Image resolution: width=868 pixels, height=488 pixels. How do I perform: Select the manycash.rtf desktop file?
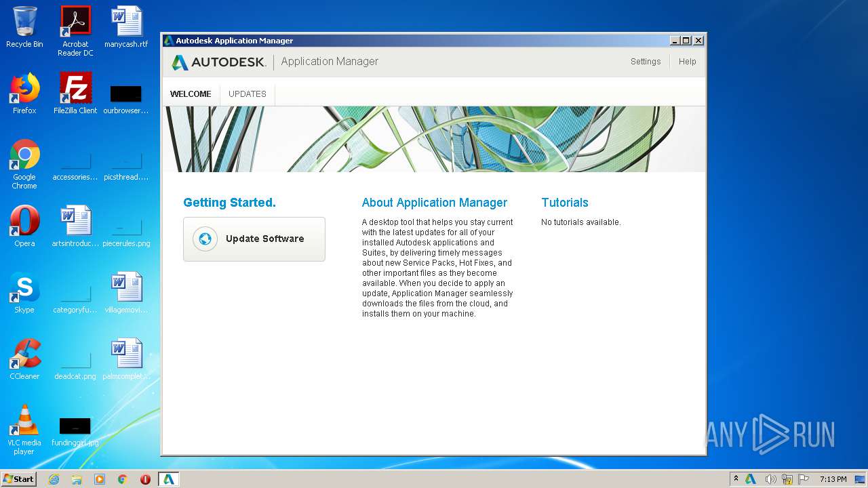pos(126,28)
